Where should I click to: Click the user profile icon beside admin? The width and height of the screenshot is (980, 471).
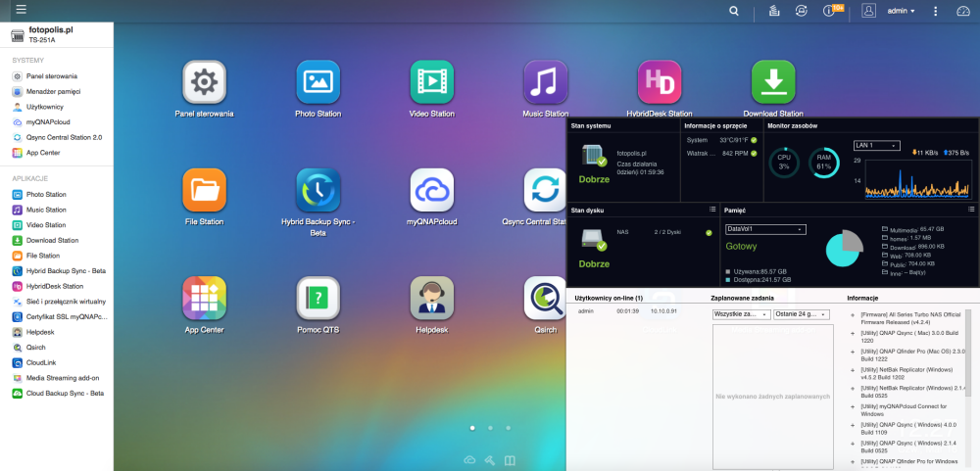[x=868, y=11]
